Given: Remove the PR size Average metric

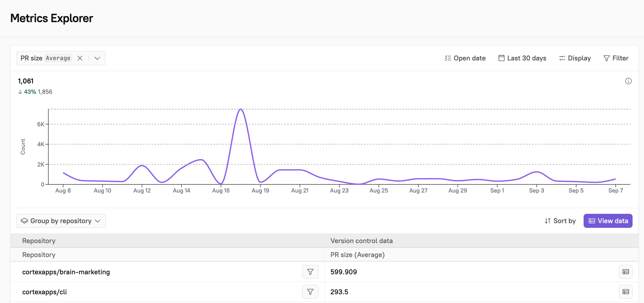Looking at the screenshot, I should click(x=80, y=58).
